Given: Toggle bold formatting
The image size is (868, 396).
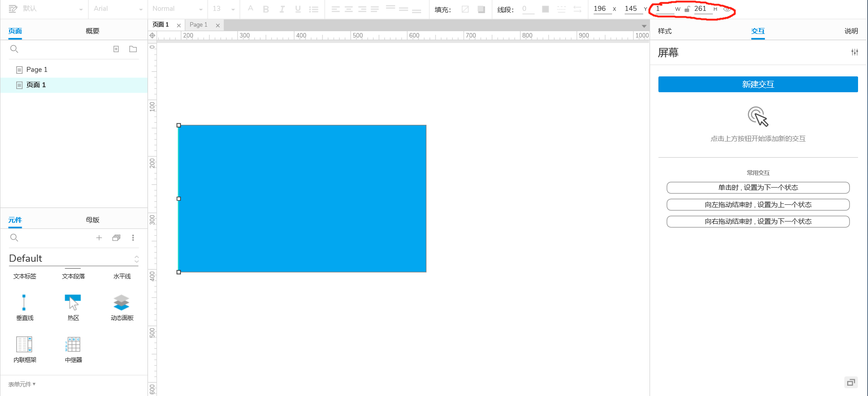Looking at the screenshot, I should click(x=266, y=9).
